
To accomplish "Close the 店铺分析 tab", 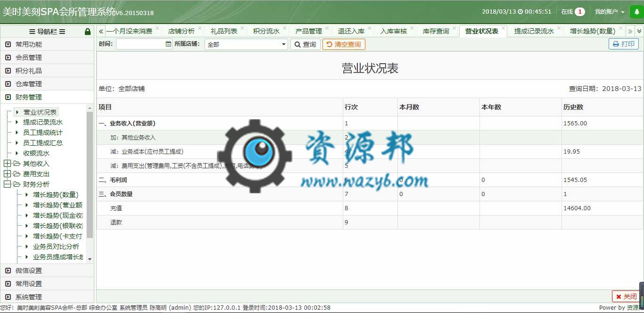I will (x=199, y=28).
